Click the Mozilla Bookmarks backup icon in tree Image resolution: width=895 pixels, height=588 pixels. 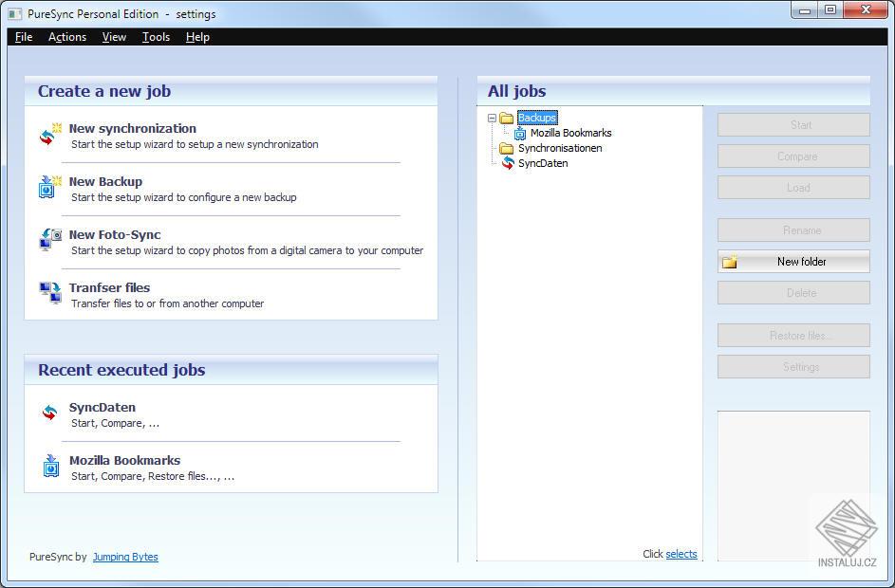click(x=520, y=133)
